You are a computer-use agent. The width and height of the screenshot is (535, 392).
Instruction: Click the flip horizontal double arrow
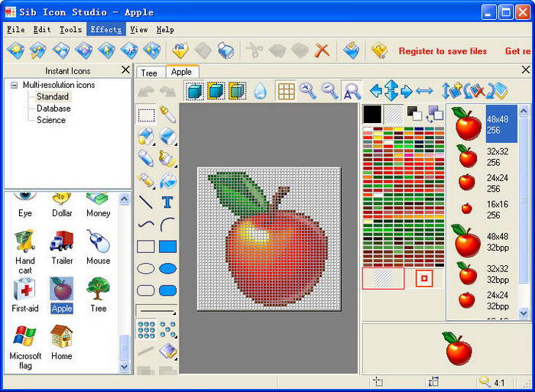click(x=424, y=91)
